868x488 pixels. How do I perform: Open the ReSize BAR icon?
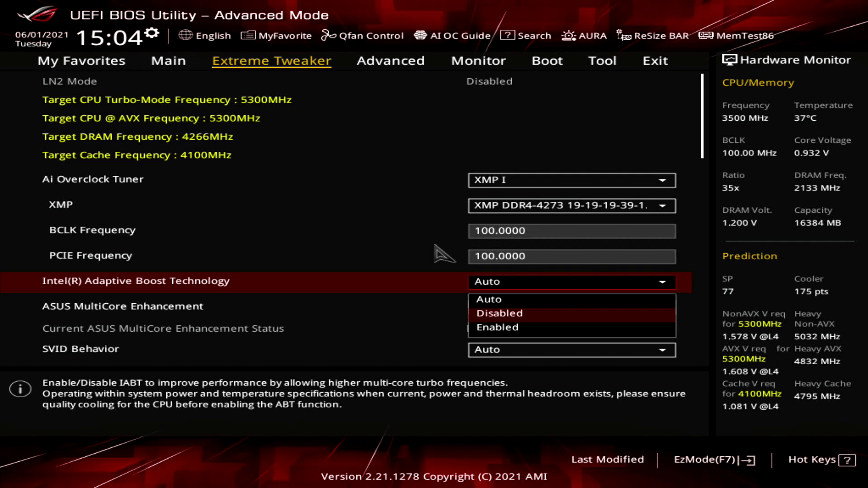tap(623, 35)
